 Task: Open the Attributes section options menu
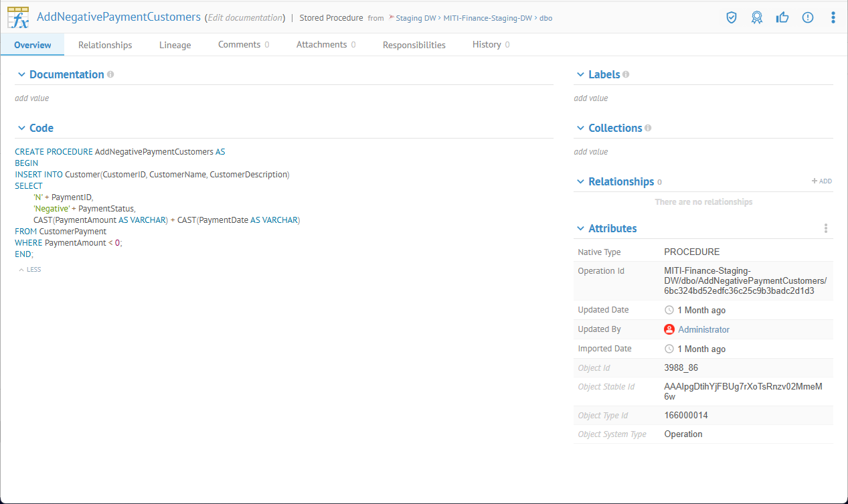click(826, 228)
